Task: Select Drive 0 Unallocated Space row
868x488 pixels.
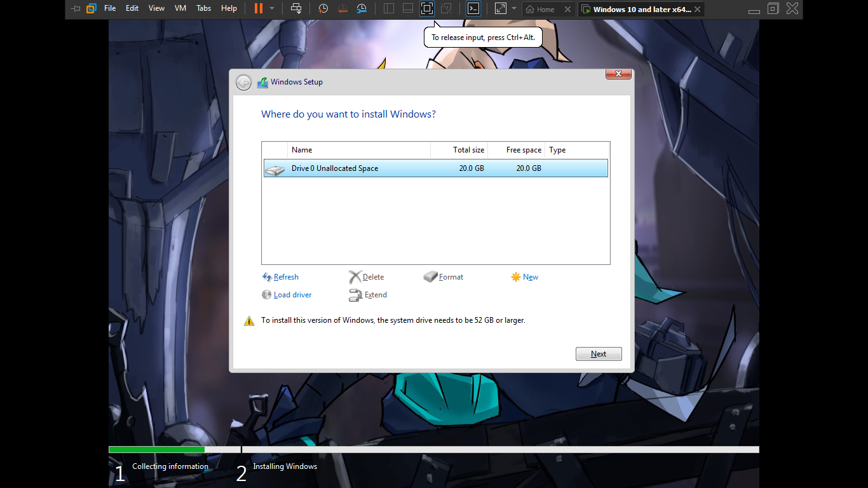Action: (436, 168)
